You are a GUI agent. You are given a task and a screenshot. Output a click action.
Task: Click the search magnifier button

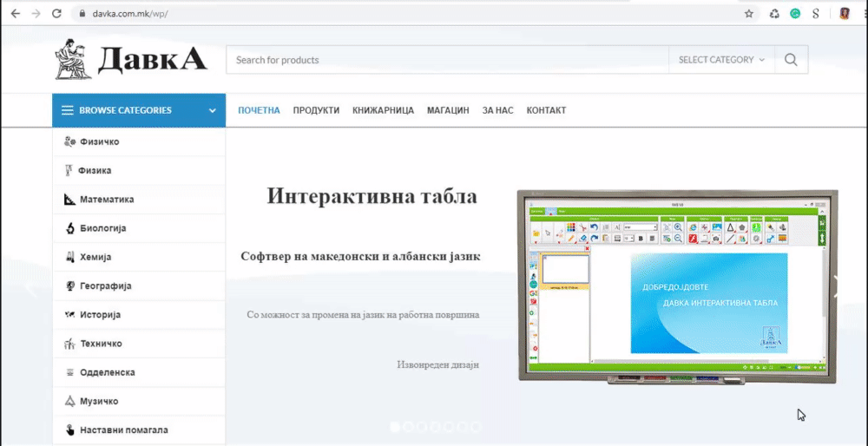791,60
